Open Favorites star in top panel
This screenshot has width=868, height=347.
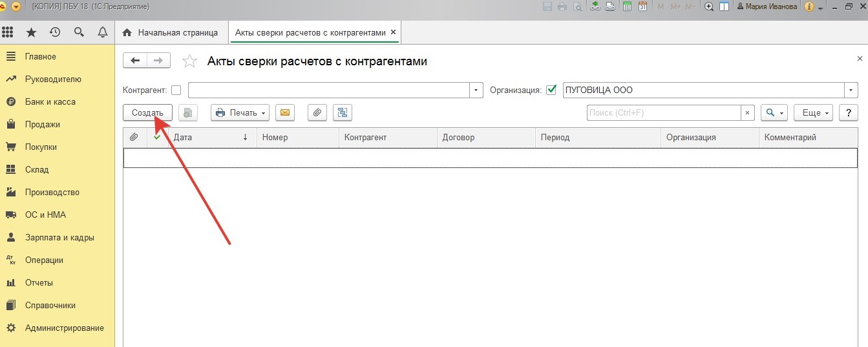(x=31, y=32)
